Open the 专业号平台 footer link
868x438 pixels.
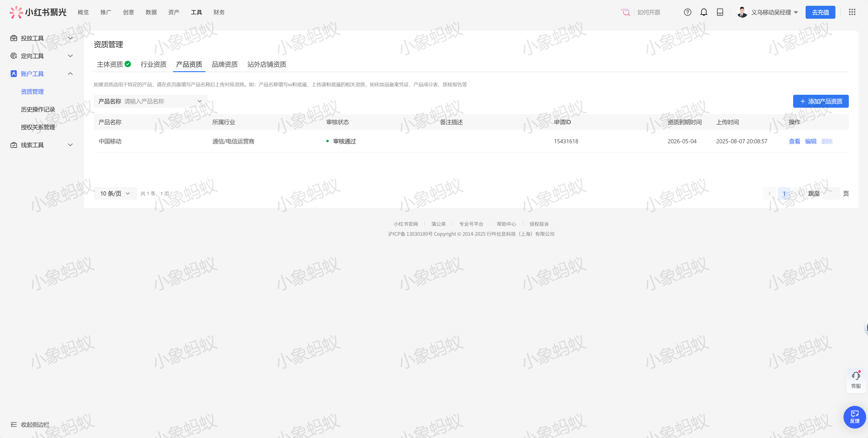[x=471, y=224]
